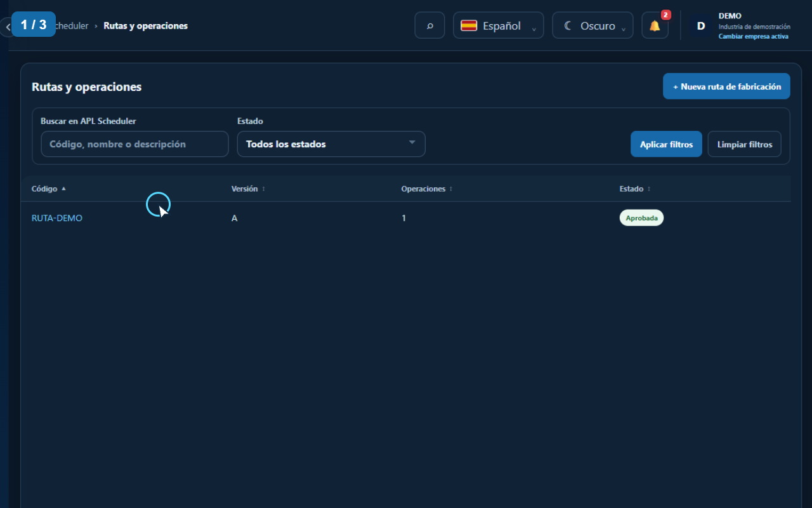The height and width of the screenshot is (508, 812).
Task: Open the DEMO user avatar menu
Action: pos(701,26)
